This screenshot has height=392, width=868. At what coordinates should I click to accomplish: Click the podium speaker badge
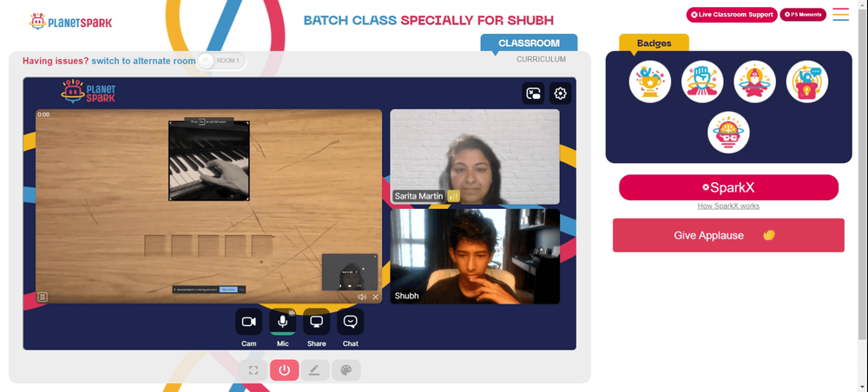(x=807, y=82)
